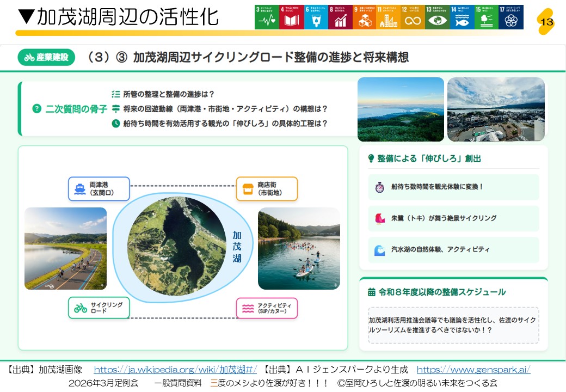Select the サイクリングロード box
Screen dimensions: 566x392
(x=99, y=308)
